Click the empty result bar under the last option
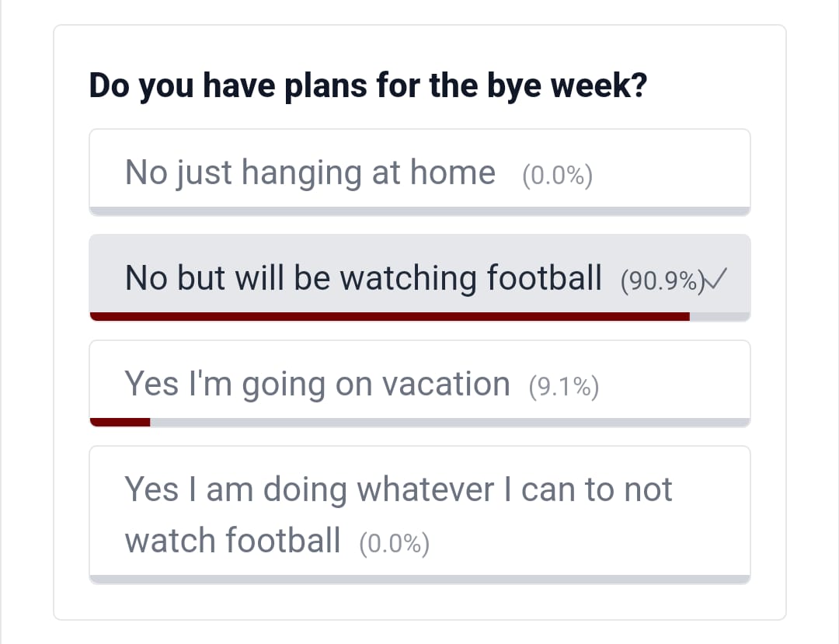 point(419,579)
